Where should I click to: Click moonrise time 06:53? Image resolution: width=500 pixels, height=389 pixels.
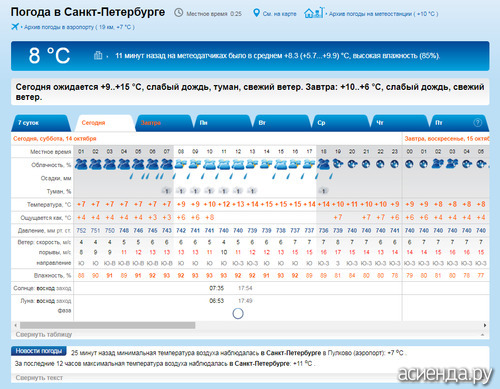[217, 301]
